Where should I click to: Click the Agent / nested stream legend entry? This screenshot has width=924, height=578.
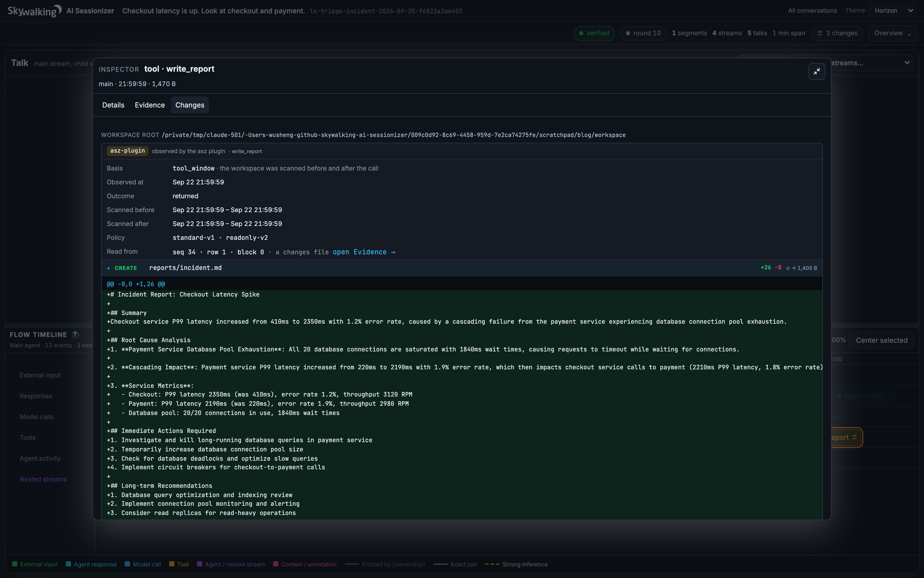pos(231,564)
